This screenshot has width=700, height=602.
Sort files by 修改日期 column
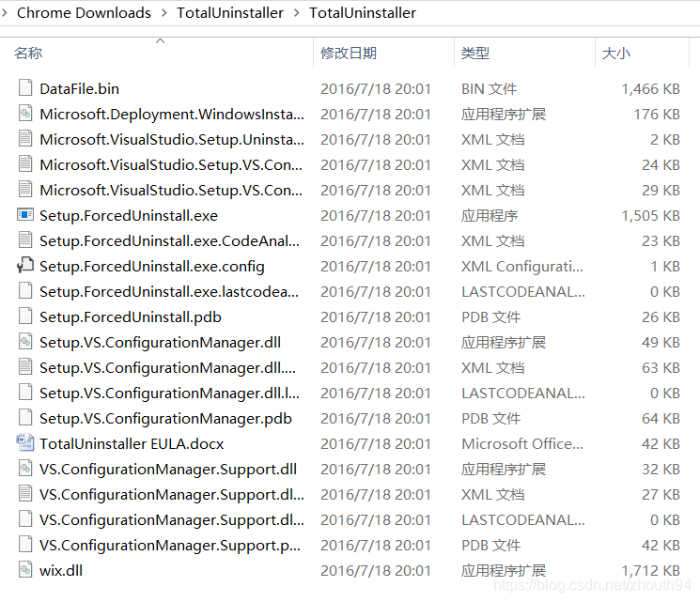349,54
